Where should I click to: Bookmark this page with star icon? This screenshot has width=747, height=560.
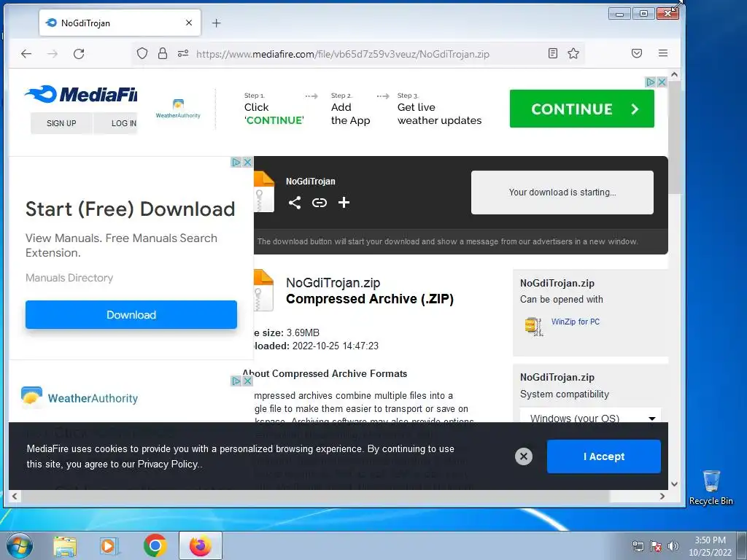point(573,53)
